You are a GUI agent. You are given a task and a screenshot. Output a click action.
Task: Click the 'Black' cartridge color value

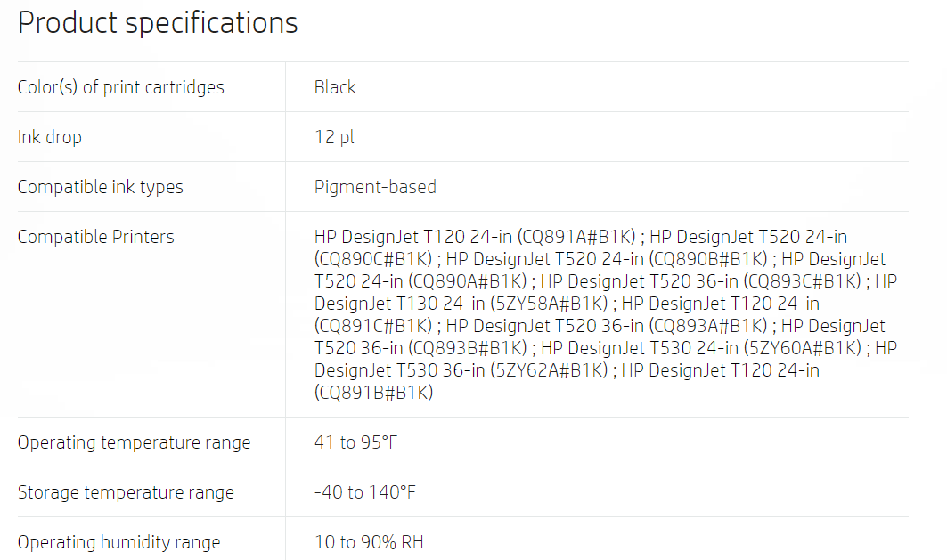tap(335, 87)
